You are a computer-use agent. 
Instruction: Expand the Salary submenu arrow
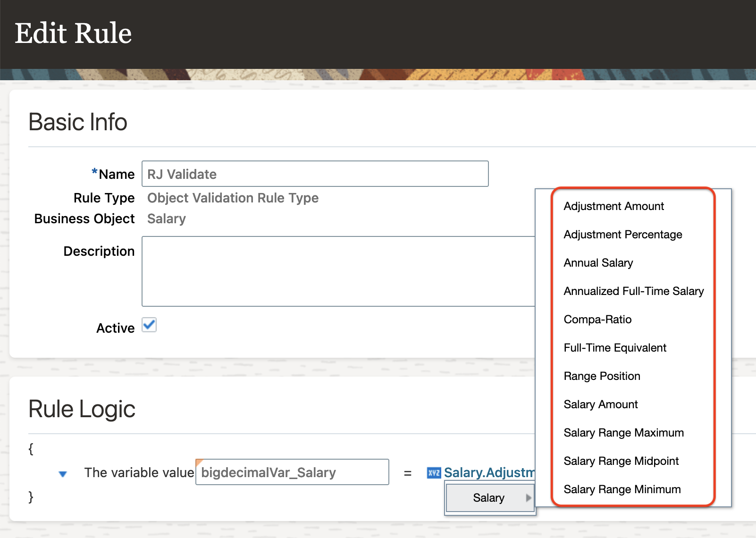coord(528,498)
